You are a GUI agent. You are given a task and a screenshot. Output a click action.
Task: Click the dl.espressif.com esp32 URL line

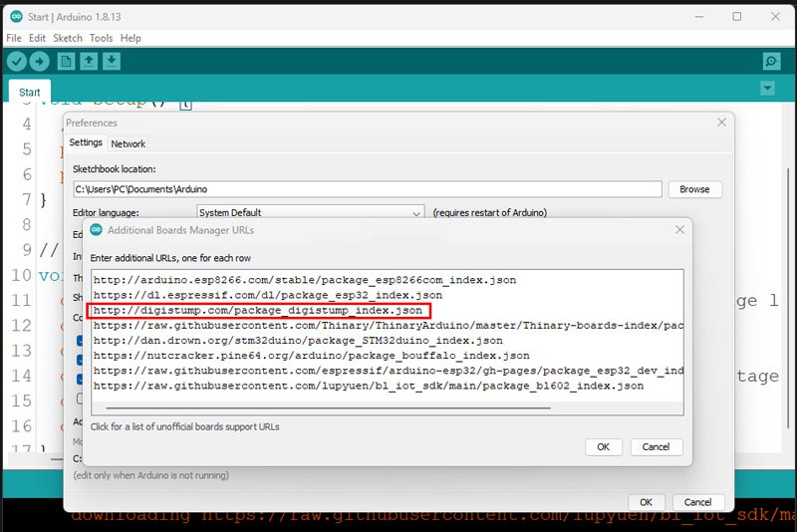click(268, 295)
